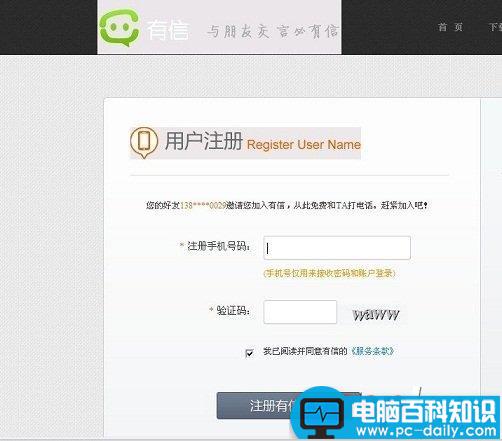The width and height of the screenshot is (502, 441).
Task: Open the 首页 menu item
Action: (450, 27)
